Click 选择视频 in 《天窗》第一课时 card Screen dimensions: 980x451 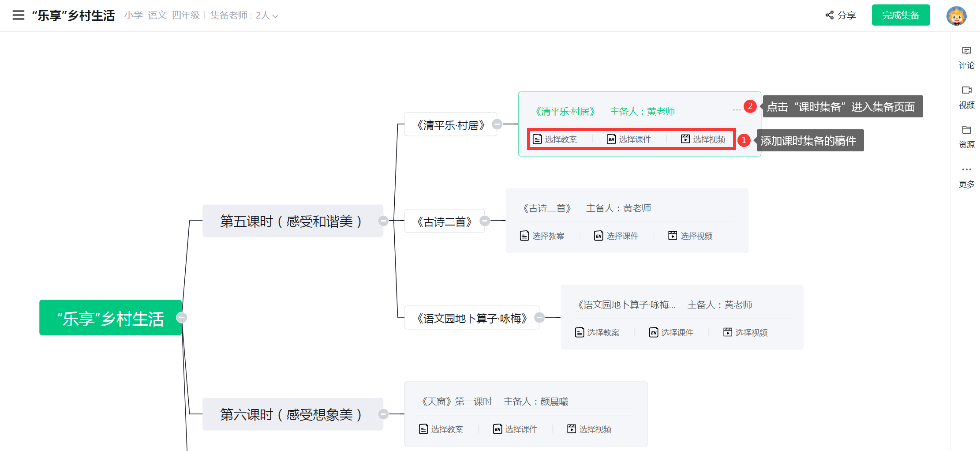tap(589, 429)
